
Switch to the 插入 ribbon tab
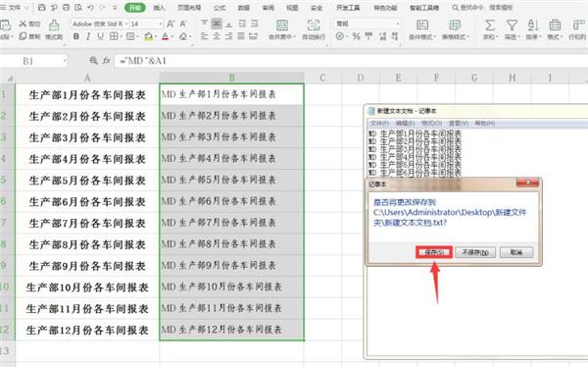click(x=159, y=8)
